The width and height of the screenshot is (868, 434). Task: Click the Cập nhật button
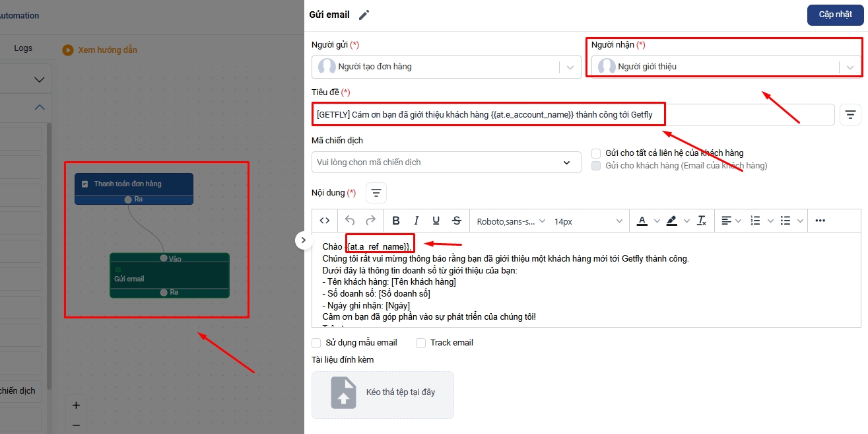pos(835,15)
